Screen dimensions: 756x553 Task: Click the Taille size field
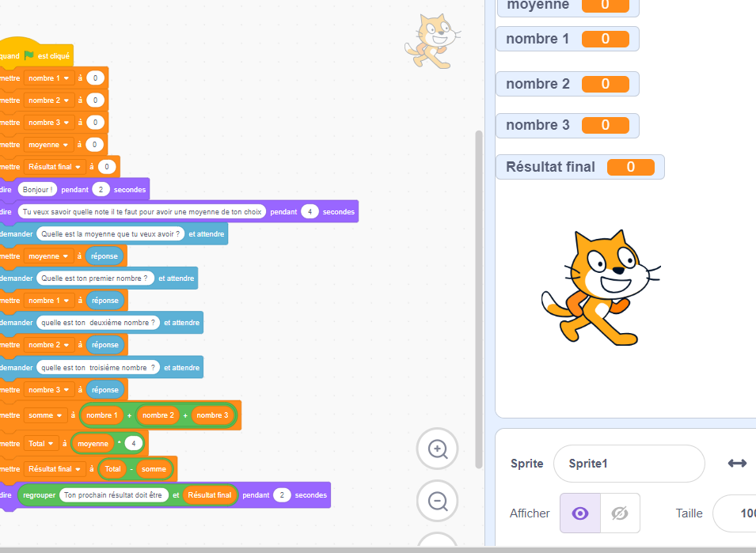[735, 513]
